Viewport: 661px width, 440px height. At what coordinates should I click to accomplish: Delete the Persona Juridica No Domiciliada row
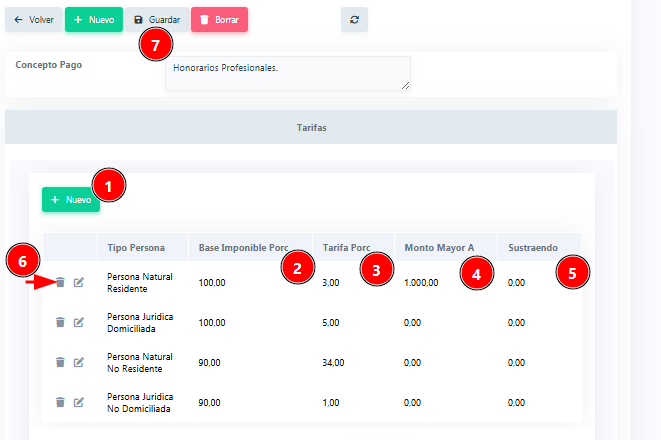pos(60,402)
